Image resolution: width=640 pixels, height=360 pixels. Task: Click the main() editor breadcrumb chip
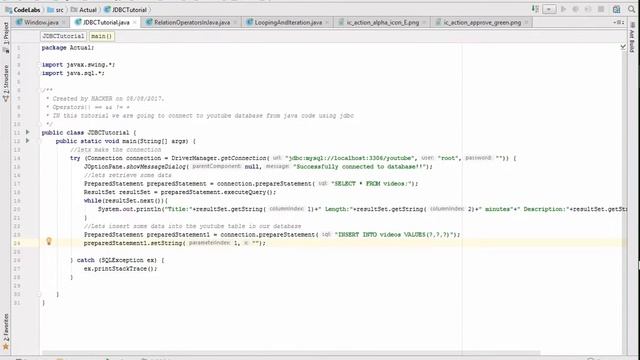tap(101, 36)
